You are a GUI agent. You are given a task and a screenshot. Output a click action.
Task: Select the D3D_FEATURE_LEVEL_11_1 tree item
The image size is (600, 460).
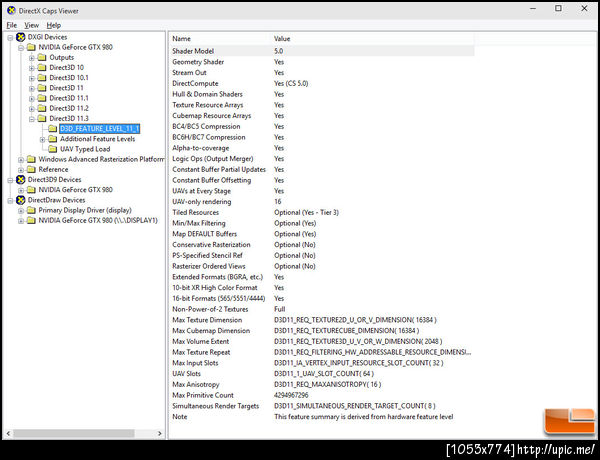tap(99, 129)
